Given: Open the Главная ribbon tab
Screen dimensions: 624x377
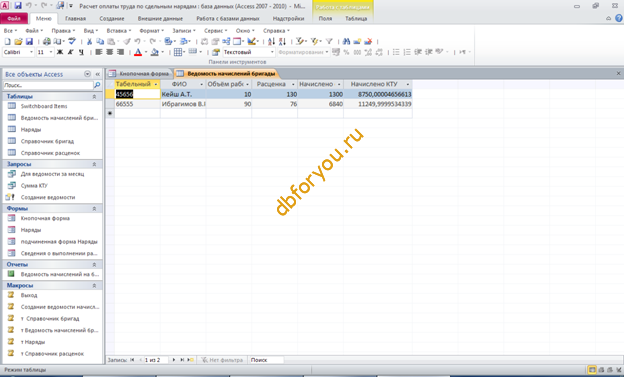Looking at the screenshot, I should click(76, 19).
